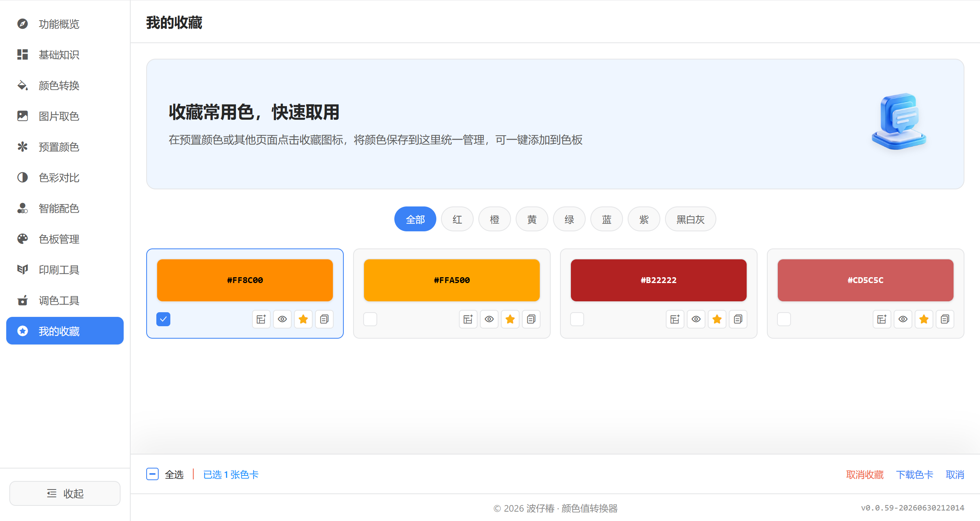The image size is (980, 521).
Task: Filter favorites by 橙 tab
Action: 495,219
